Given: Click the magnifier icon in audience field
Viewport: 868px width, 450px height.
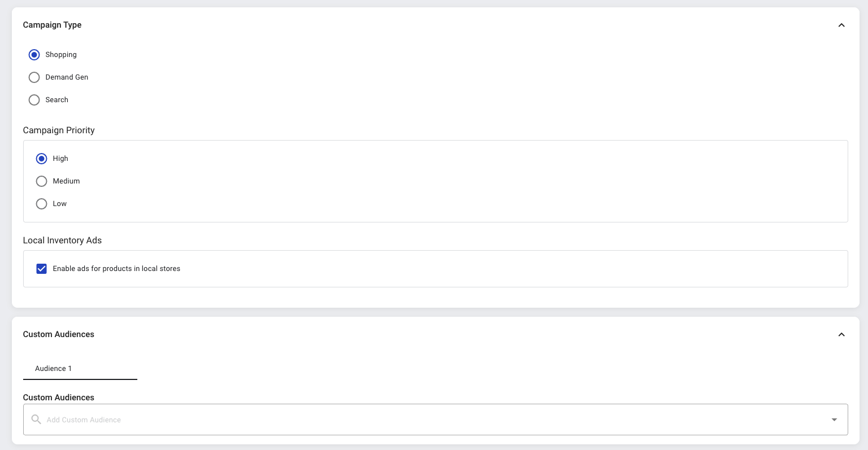Looking at the screenshot, I should (36, 420).
